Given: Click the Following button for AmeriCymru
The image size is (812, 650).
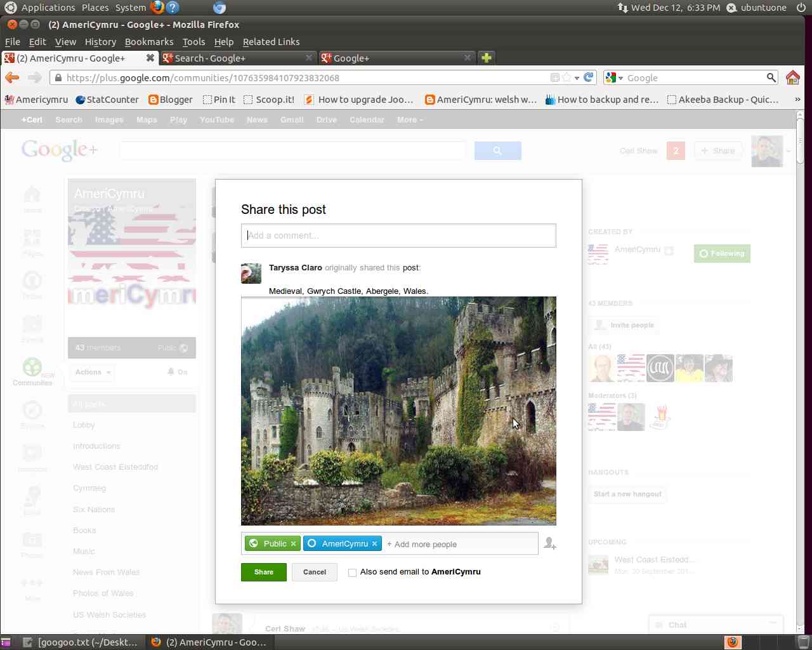Looking at the screenshot, I should click(722, 254).
